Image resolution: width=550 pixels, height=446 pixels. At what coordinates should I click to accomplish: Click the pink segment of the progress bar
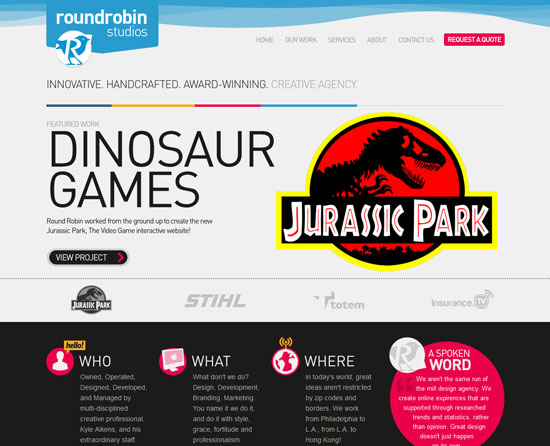[x=228, y=105]
